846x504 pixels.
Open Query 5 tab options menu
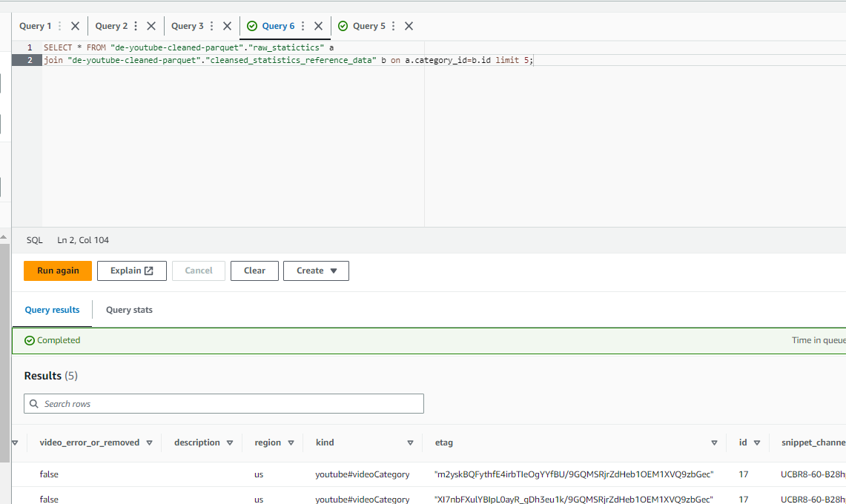(x=392, y=25)
